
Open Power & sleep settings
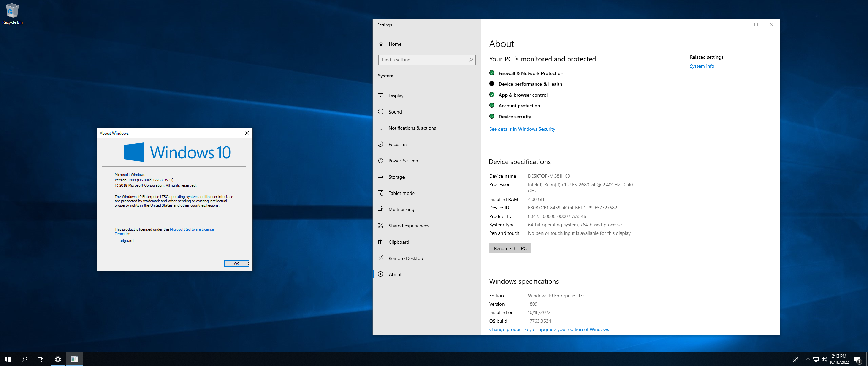427,161
